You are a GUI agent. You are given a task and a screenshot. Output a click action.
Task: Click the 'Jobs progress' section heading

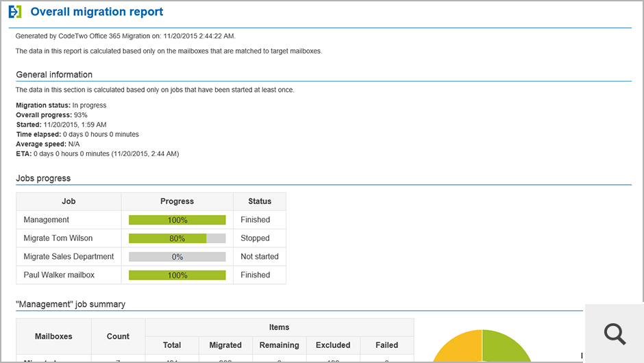[x=43, y=178]
